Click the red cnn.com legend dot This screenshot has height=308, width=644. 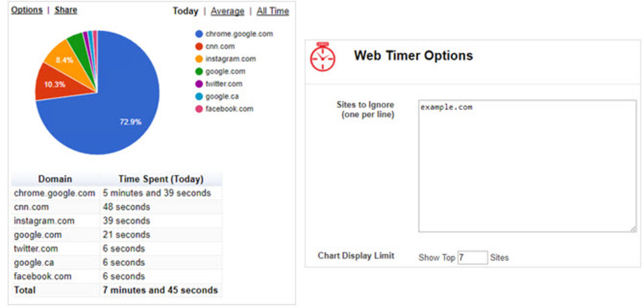pyautogui.click(x=199, y=46)
